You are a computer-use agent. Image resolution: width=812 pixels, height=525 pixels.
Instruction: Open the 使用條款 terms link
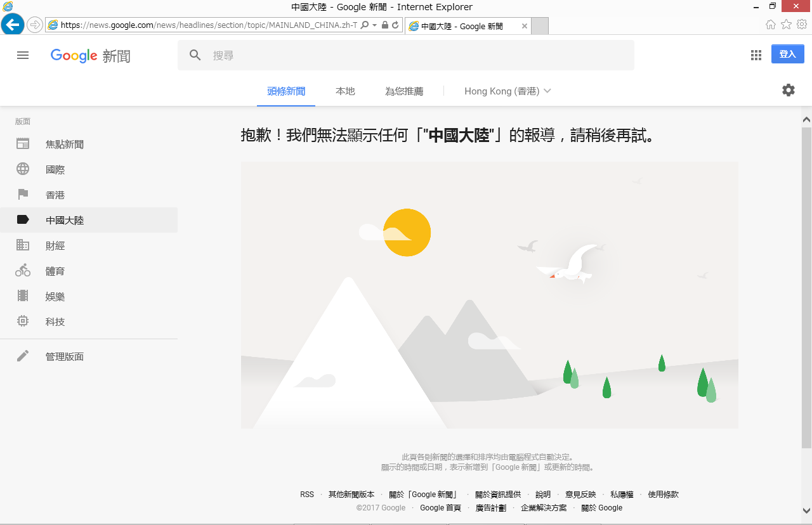click(x=664, y=495)
